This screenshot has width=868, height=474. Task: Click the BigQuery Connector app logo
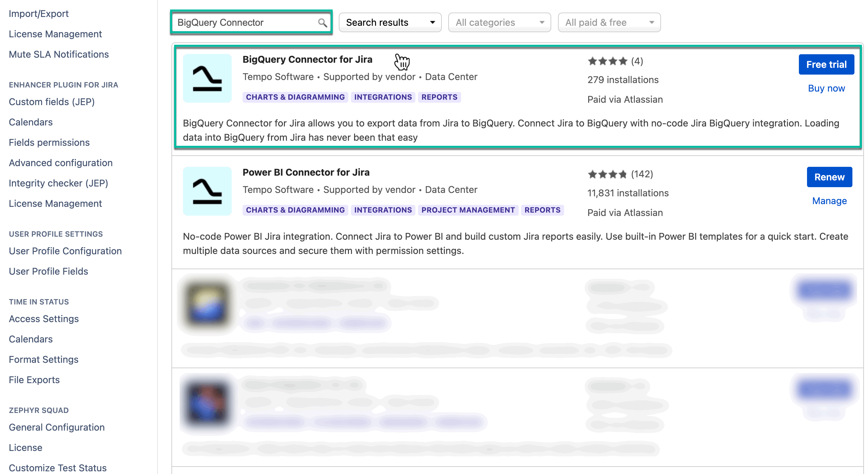pyautogui.click(x=207, y=78)
